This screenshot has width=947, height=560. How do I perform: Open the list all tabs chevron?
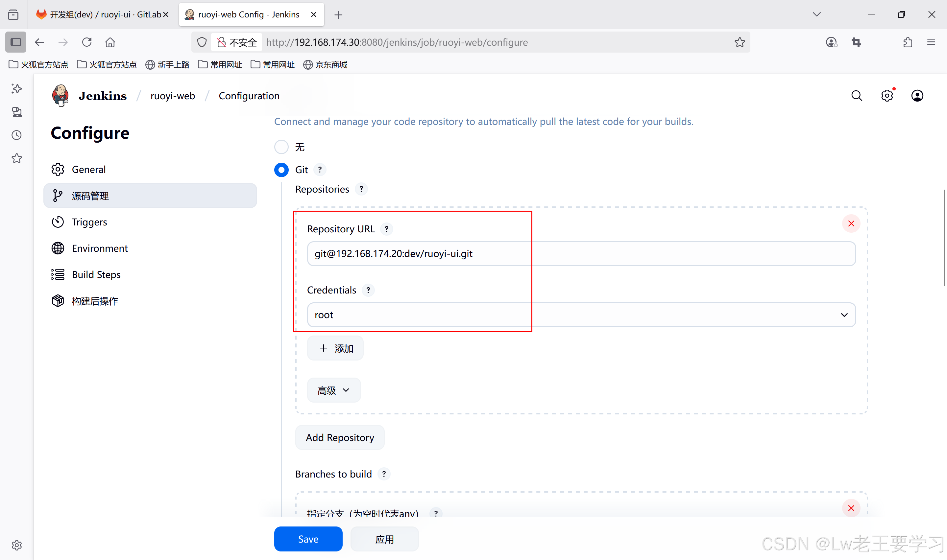pos(816,15)
